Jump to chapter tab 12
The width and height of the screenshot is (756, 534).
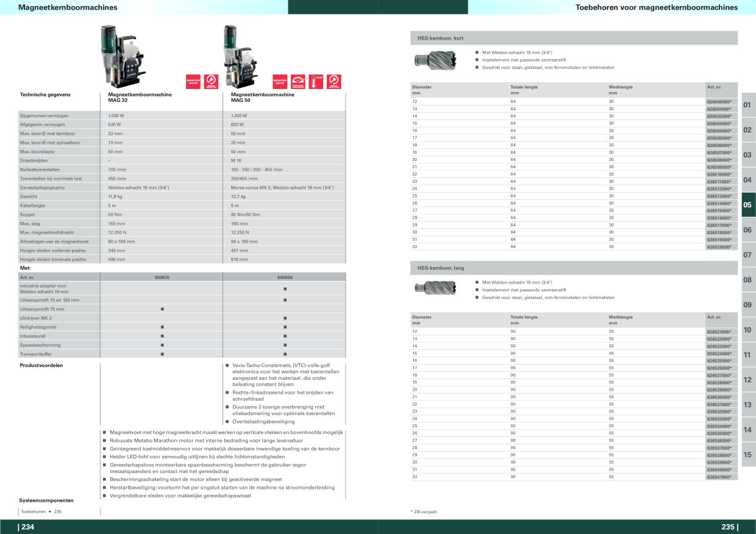coord(747,380)
